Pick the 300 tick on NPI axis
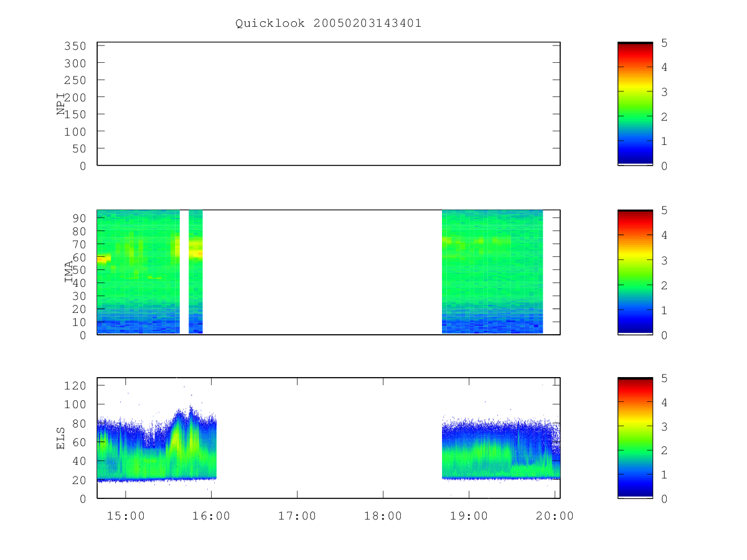This screenshot has width=747, height=560. [x=75, y=63]
